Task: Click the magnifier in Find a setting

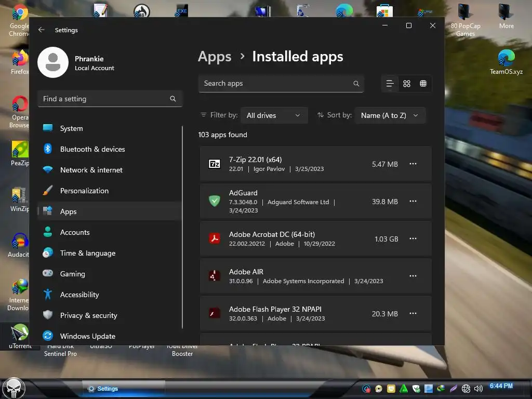Action: point(172,99)
